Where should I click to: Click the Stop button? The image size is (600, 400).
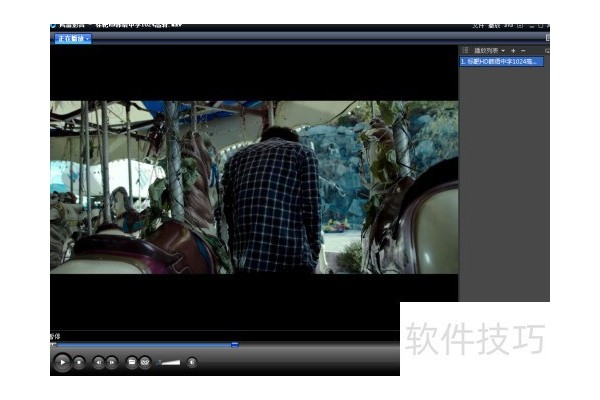[x=79, y=362]
